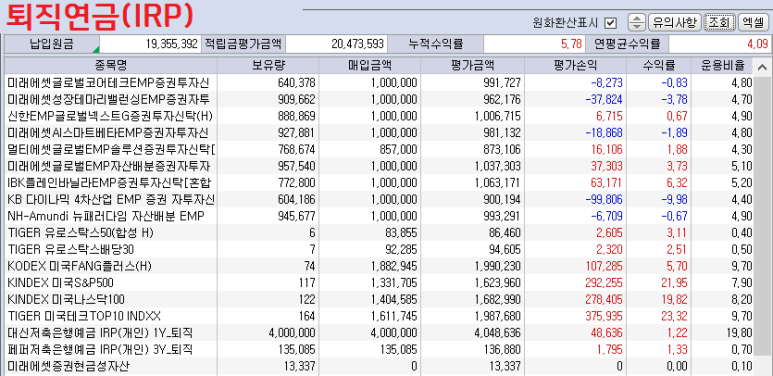Select the 페퍼저축은행예금 IRP(개인) 3Y_퇴직 row
This screenshot has height=376, width=773.
pos(379,349)
